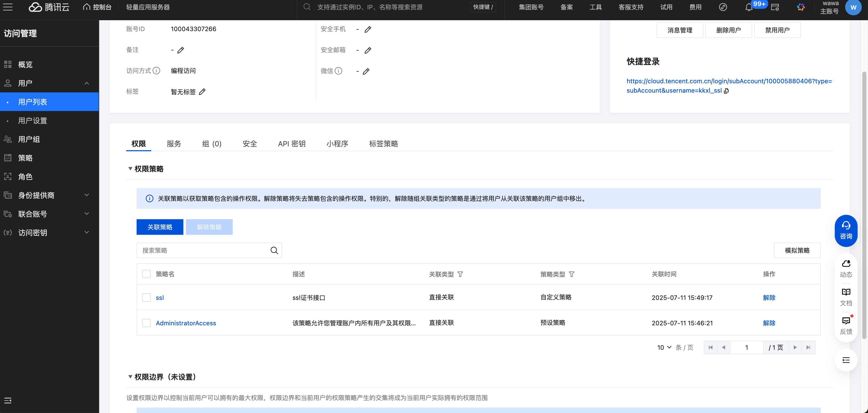Image resolution: width=868 pixels, height=413 pixels.
Task: Open 用户设置 in the sidebar
Action: [x=50, y=120]
